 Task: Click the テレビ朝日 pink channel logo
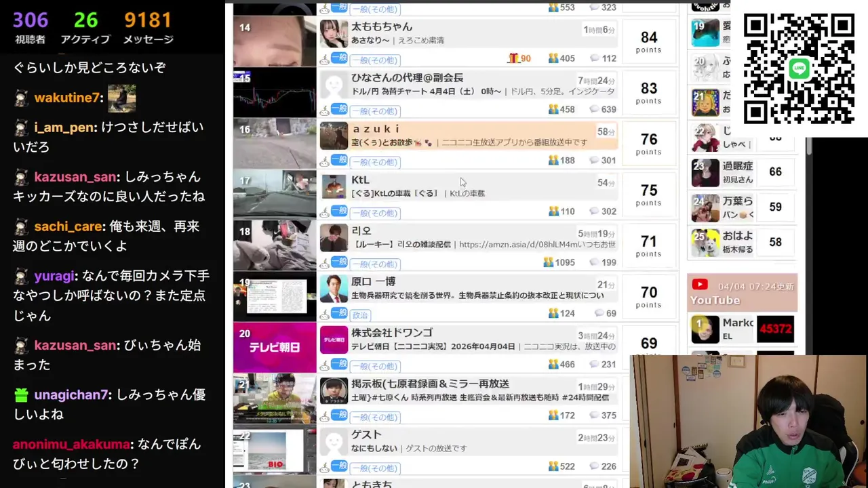334,340
